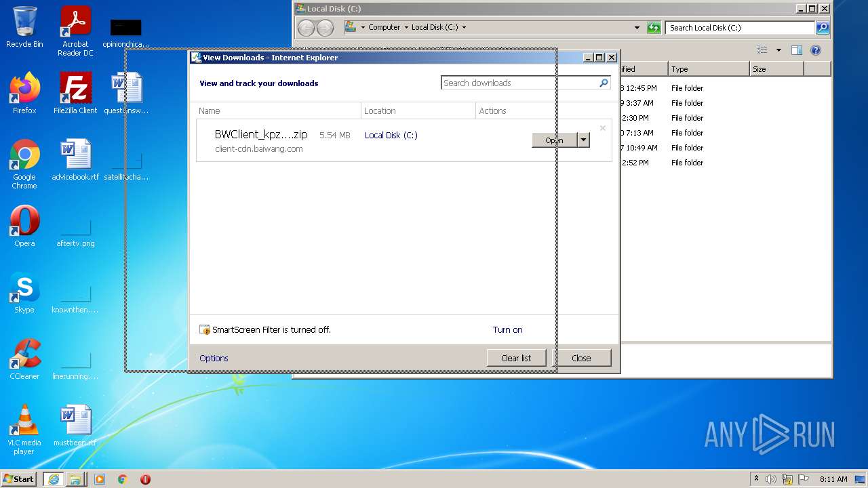Refresh the Local Disk (C:) explorer view
Viewport: 868px width, 488px height.
pos(654,28)
